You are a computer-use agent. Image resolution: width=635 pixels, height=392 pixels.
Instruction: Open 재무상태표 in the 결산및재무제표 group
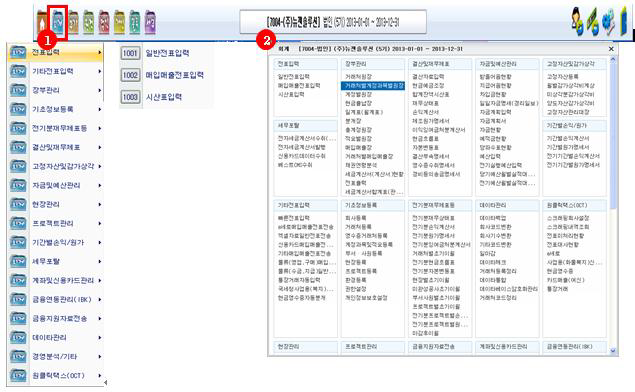pyautogui.click(x=425, y=103)
